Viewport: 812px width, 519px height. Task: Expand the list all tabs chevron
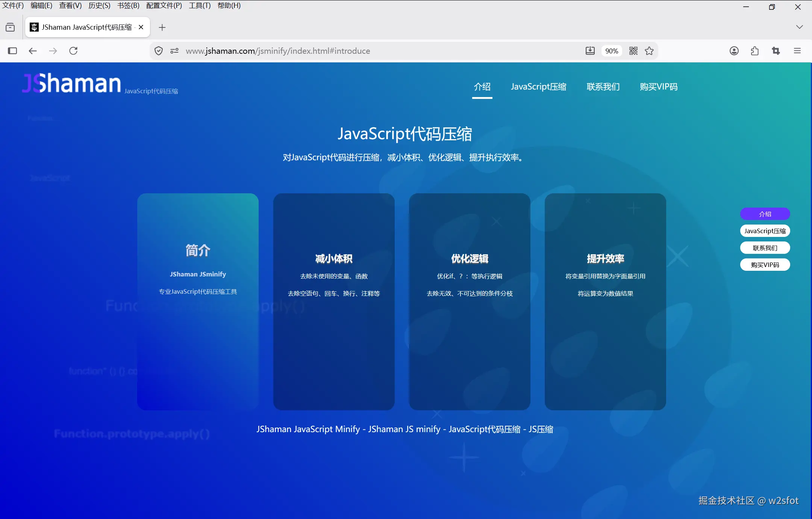[799, 27]
